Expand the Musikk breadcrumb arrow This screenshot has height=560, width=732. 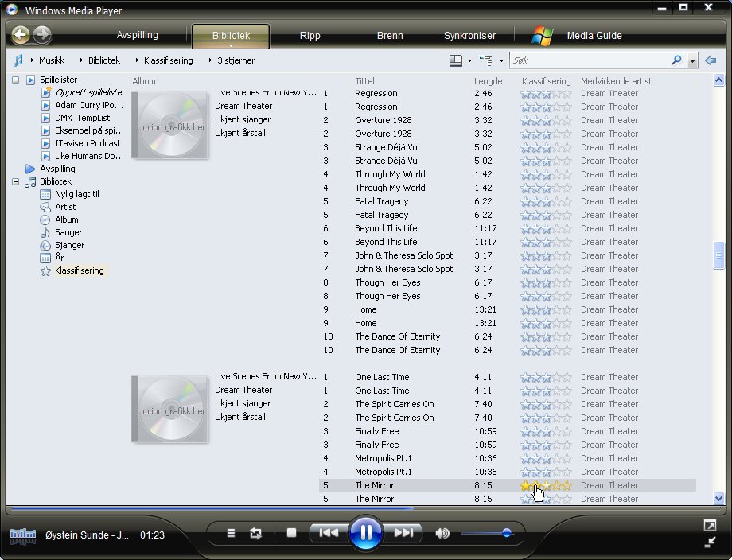coord(32,60)
